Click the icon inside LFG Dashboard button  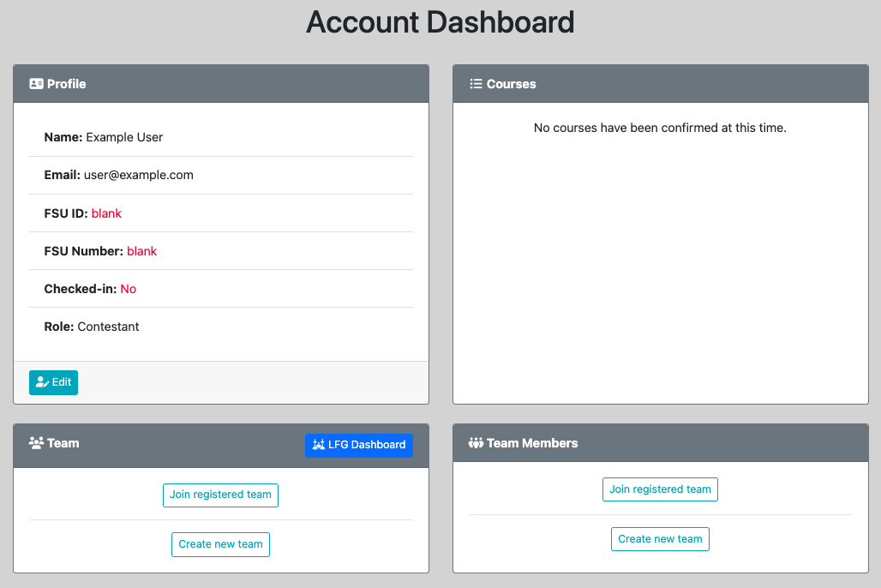(x=319, y=445)
